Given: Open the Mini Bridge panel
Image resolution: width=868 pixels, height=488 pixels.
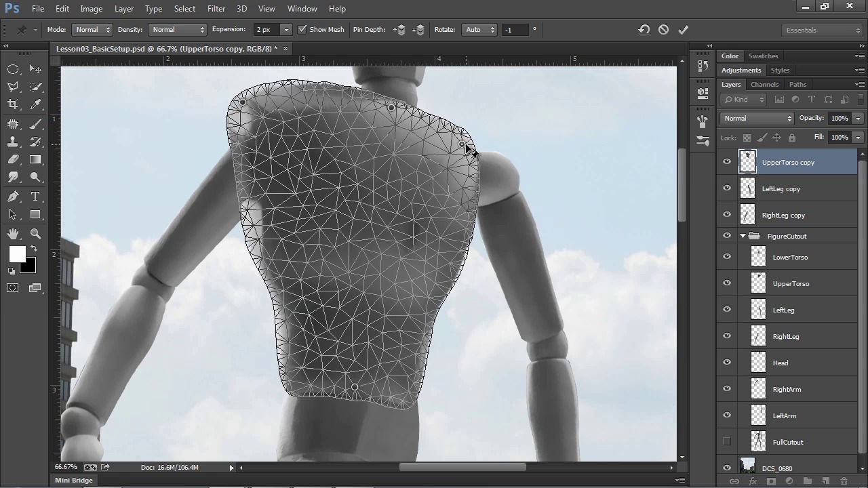Looking at the screenshot, I should click(74, 481).
